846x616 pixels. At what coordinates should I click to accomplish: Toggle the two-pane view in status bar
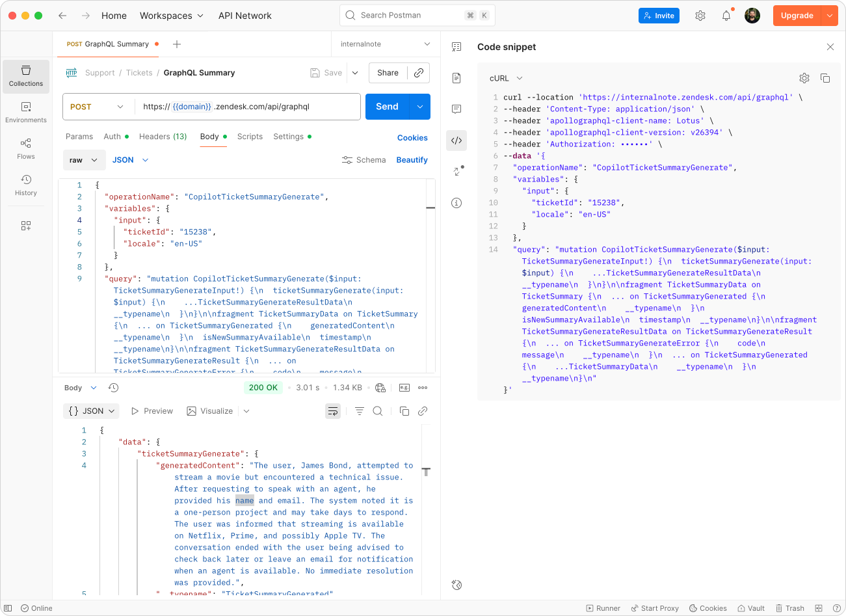coord(819,608)
